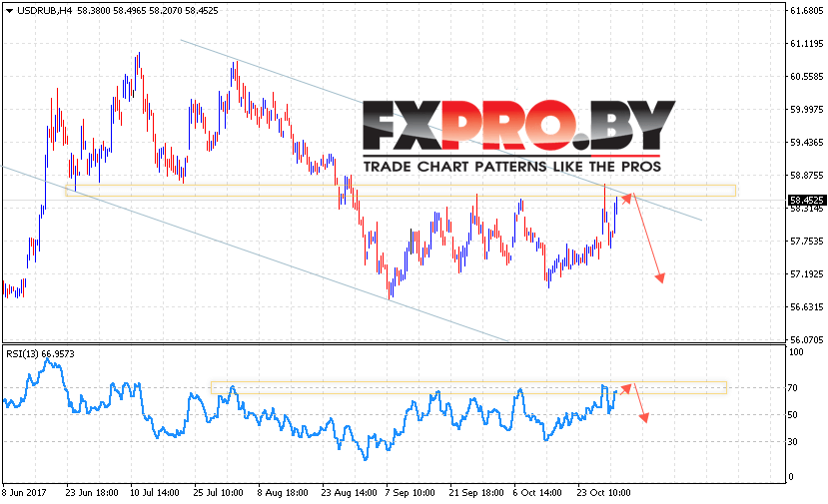Select the 61.1195 price axis label
The height and width of the screenshot is (504, 828).
(x=807, y=44)
